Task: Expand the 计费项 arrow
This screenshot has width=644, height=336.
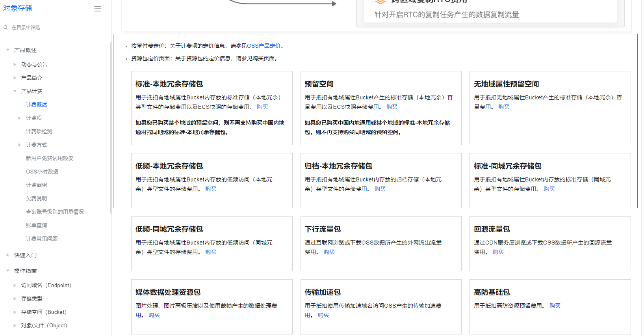Action: tap(20, 118)
